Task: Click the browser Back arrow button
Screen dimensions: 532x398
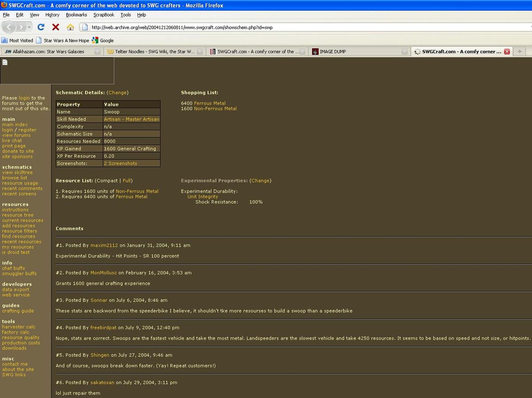Action: pyautogui.click(x=9, y=27)
